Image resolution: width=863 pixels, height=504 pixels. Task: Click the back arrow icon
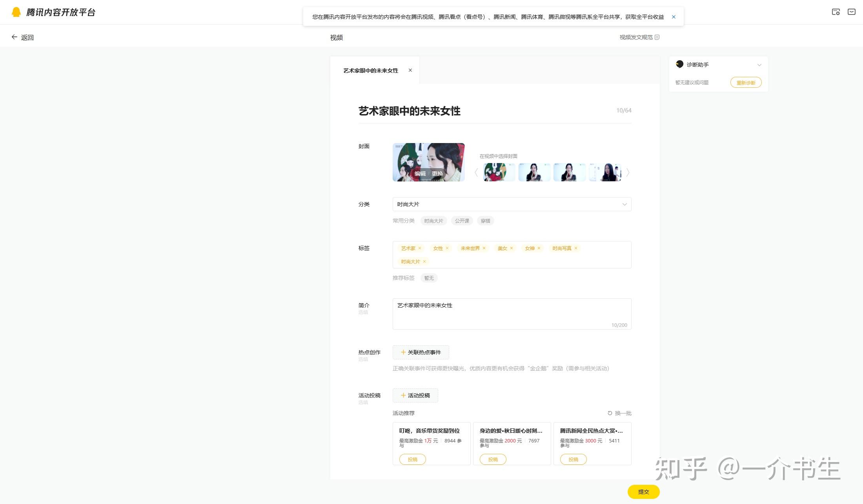pyautogui.click(x=15, y=37)
